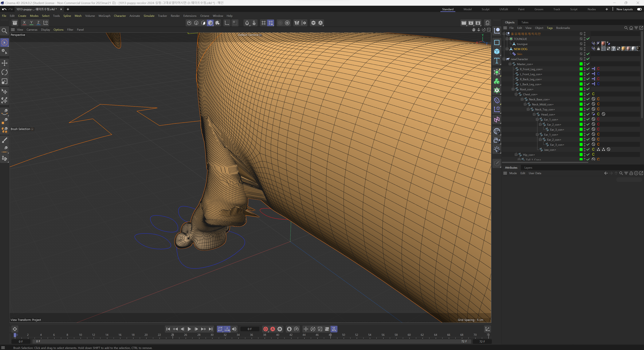Click the redo arrow
The width and height of the screenshot is (644, 350).
pos(11,9)
